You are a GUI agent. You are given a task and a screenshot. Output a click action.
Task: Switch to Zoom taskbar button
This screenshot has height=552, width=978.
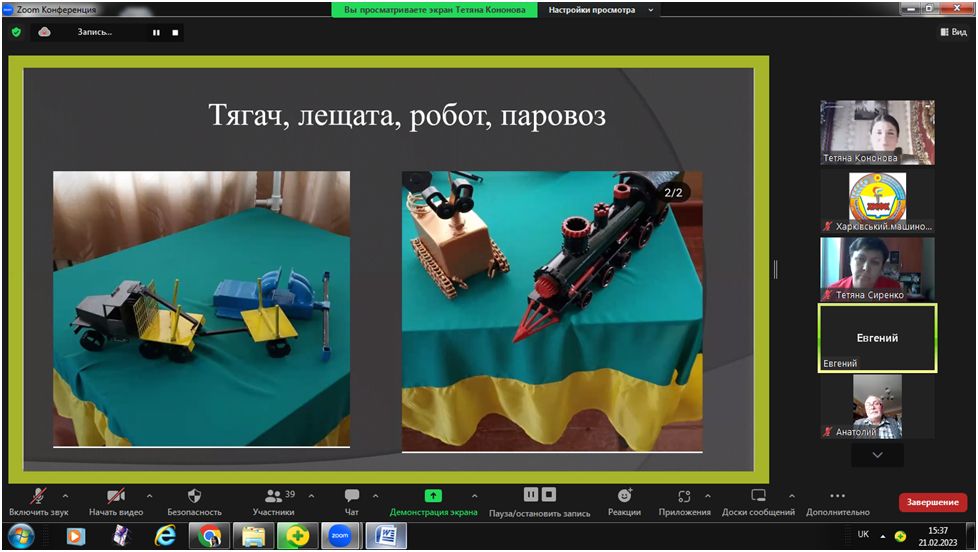tap(341, 536)
